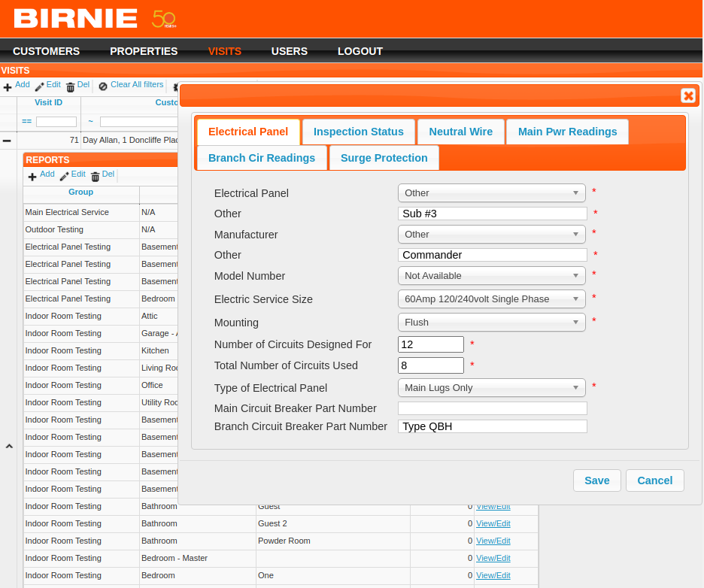Click Clear All filters icon
This screenshot has height=588, width=704.
click(x=103, y=86)
